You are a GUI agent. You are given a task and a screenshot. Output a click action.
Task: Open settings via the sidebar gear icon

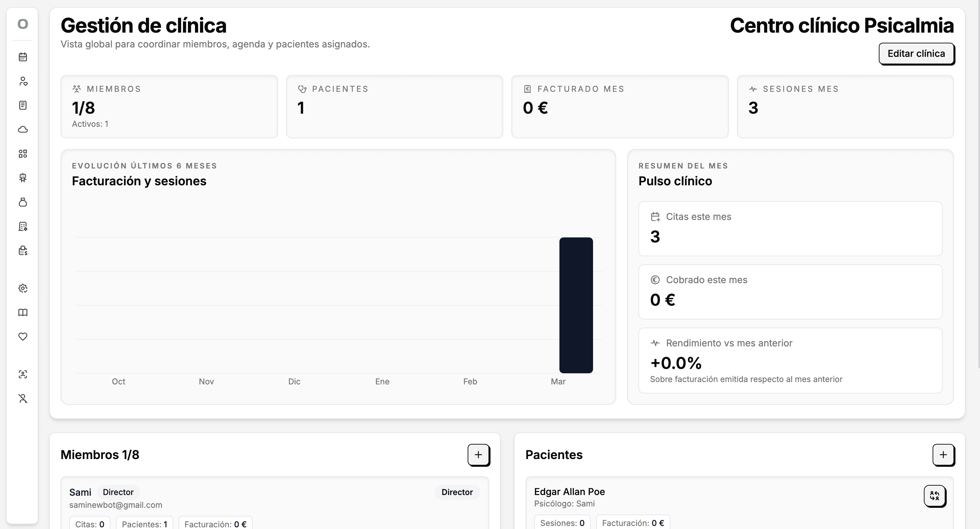click(23, 288)
